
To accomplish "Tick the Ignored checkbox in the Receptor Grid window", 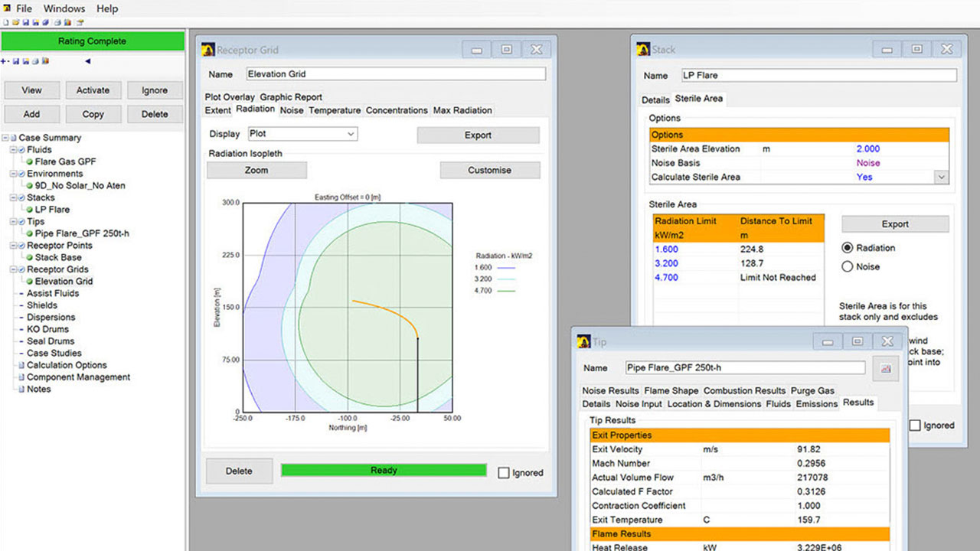I will coord(504,473).
